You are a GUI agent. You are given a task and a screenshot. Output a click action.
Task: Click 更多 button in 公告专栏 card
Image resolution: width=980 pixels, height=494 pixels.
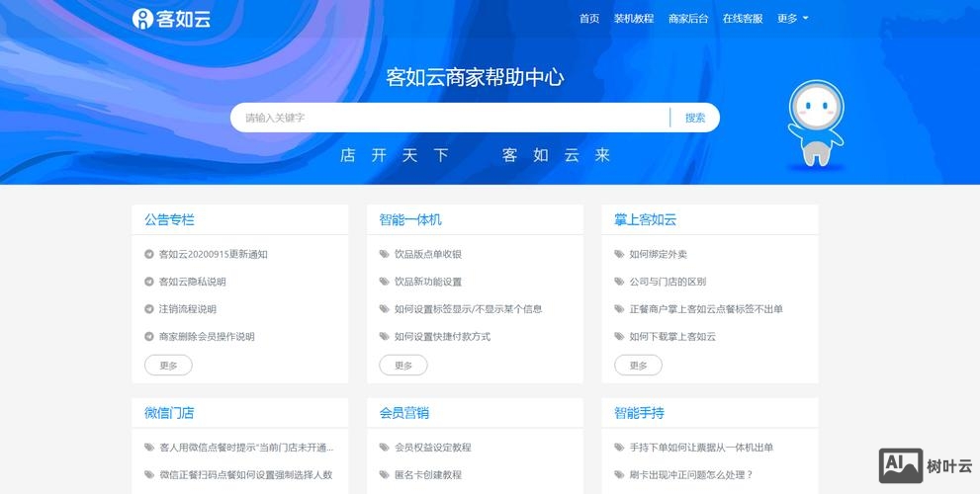click(168, 366)
